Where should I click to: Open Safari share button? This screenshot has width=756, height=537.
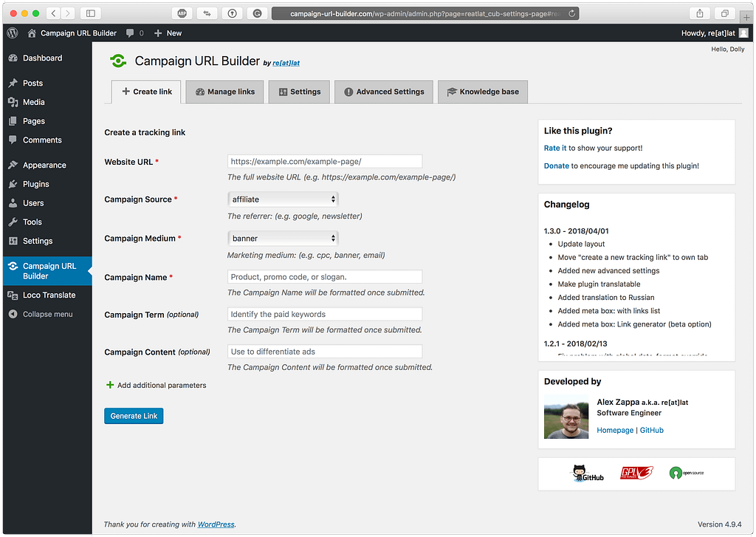tap(698, 13)
